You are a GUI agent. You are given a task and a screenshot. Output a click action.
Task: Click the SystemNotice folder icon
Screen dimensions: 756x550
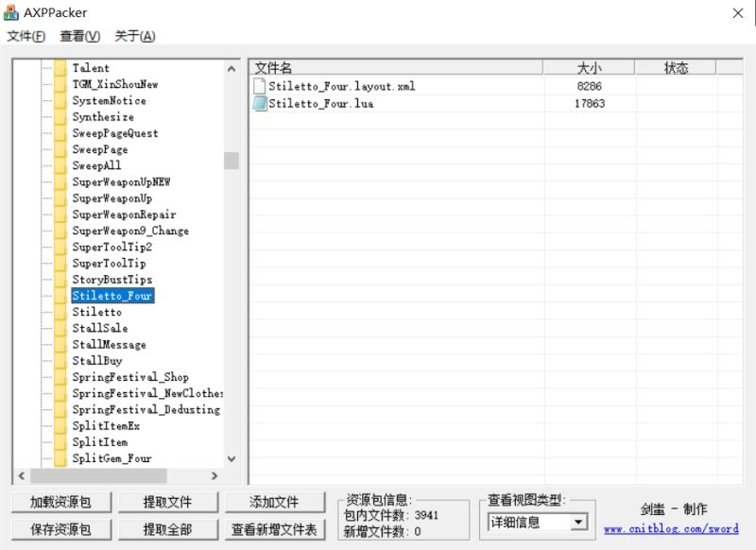point(60,101)
